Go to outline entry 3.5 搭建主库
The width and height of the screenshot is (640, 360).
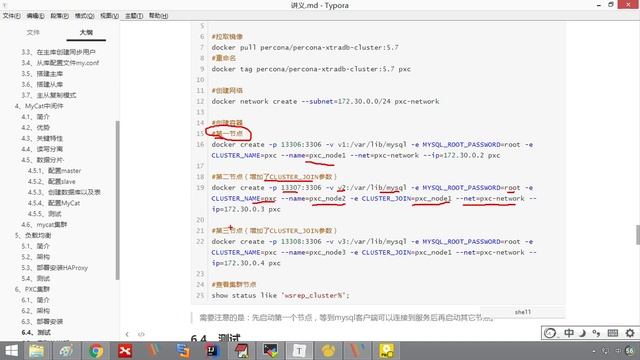42,73
